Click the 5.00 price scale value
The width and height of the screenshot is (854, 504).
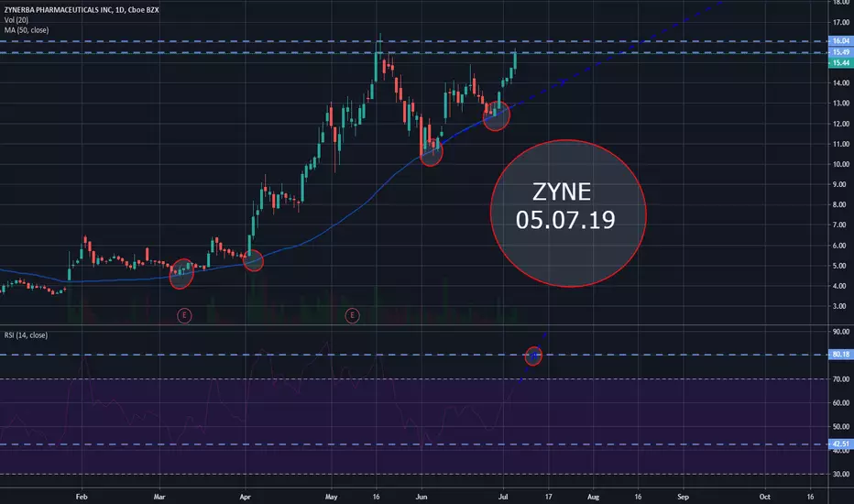coord(841,266)
